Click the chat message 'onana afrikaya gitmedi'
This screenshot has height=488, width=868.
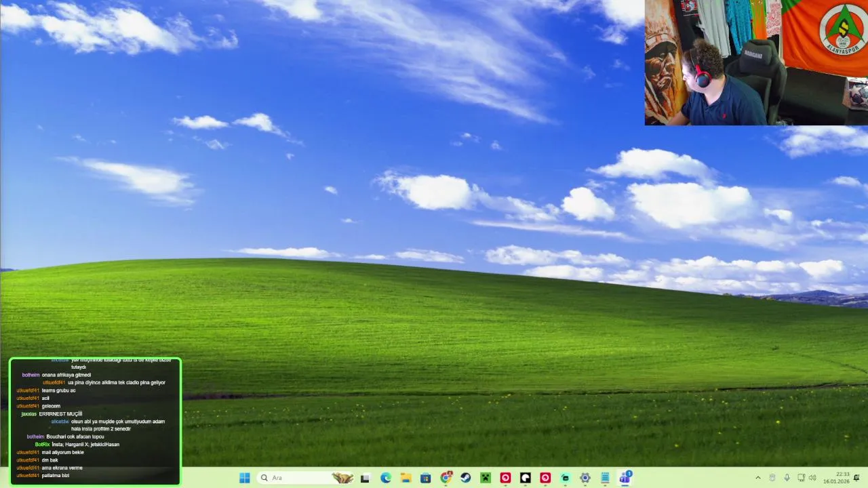click(66, 375)
